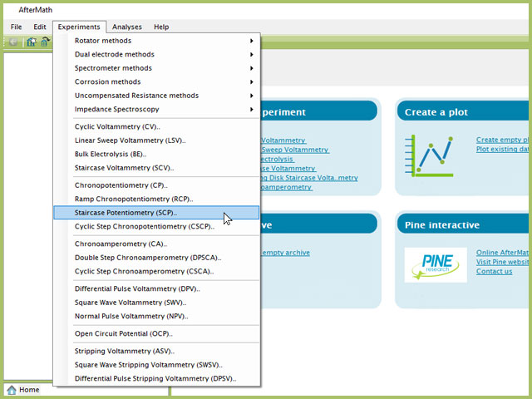Click the Disk Staircase Volta..metry link

309,178
